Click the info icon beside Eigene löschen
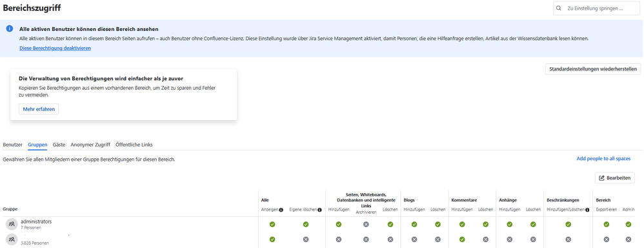Image resolution: width=644 pixels, height=248 pixels. click(x=319, y=210)
